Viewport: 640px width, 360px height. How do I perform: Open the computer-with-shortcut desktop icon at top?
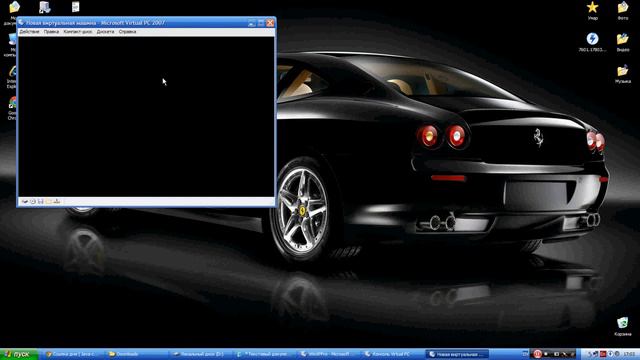(x=44, y=7)
